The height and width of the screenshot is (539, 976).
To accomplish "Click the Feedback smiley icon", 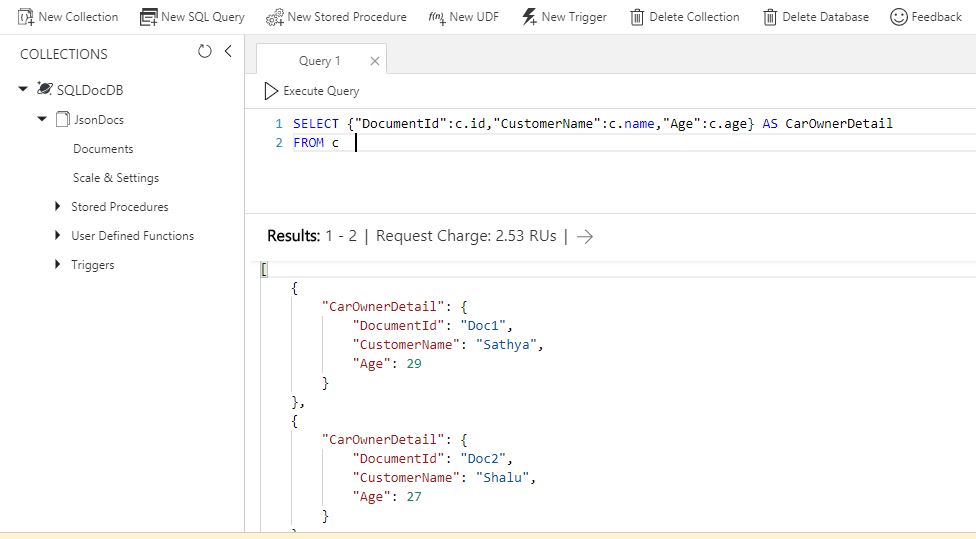I will [898, 17].
